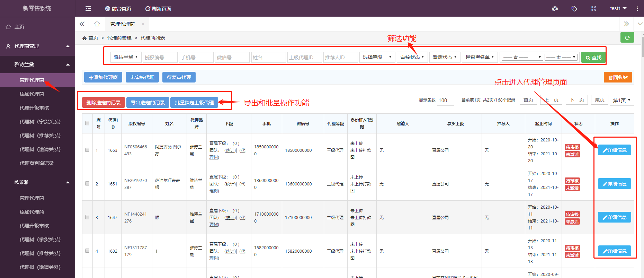
Task: Click 统计 link in row 1653
Action: [x=231, y=150]
